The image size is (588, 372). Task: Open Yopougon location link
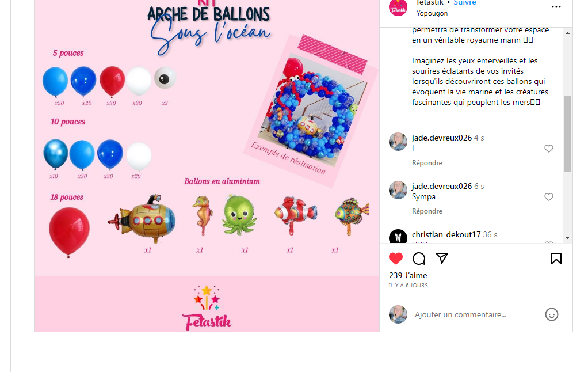432,13
